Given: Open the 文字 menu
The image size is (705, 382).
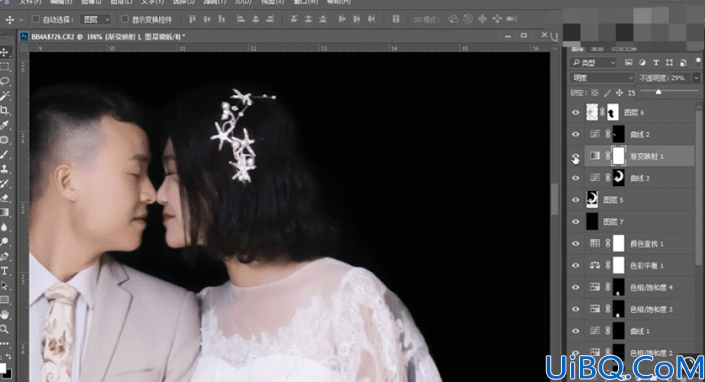Looking at the screenshot, I should (152, 2).
